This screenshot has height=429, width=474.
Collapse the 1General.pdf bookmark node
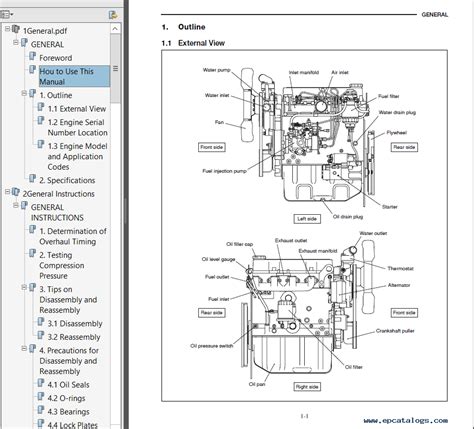7,29
